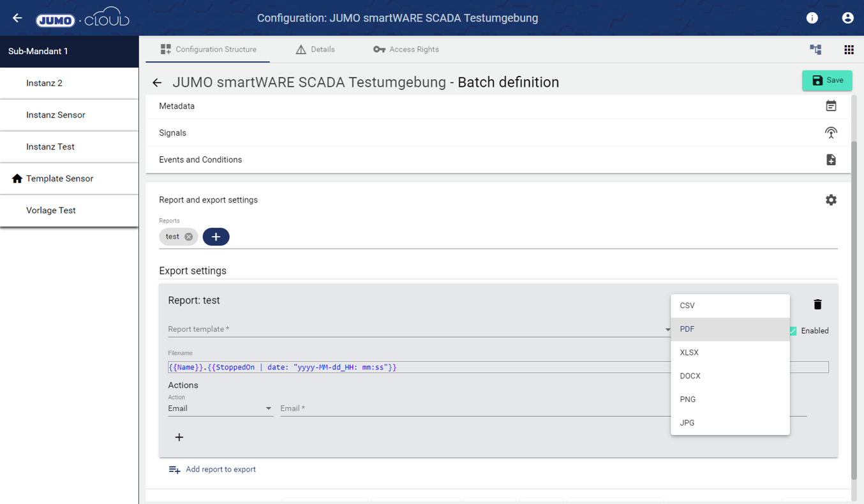The width and height of the screenshot is (864, 504).
Task: Click the info icon in header
Action: click(x=812, y=18)
